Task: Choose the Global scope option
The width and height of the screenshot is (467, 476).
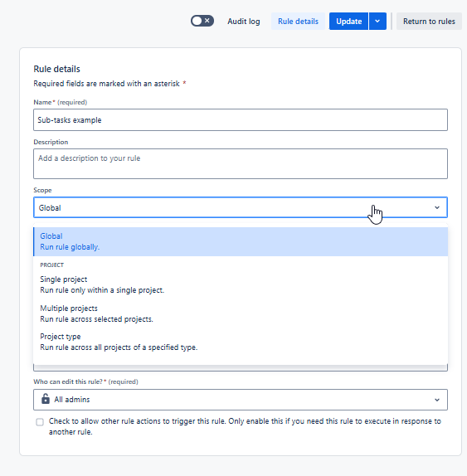Action: click(x=241, y=241)
